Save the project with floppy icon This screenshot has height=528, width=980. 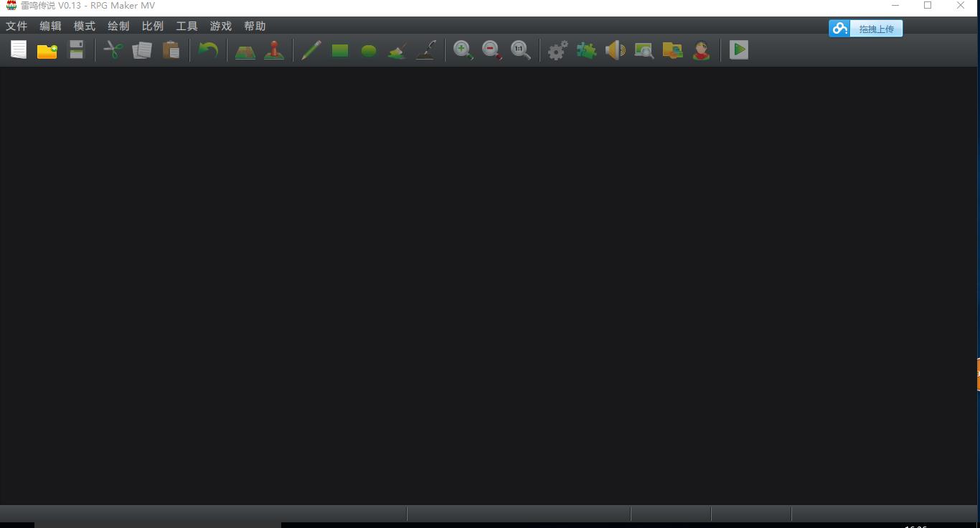click(x=76, y=50)
